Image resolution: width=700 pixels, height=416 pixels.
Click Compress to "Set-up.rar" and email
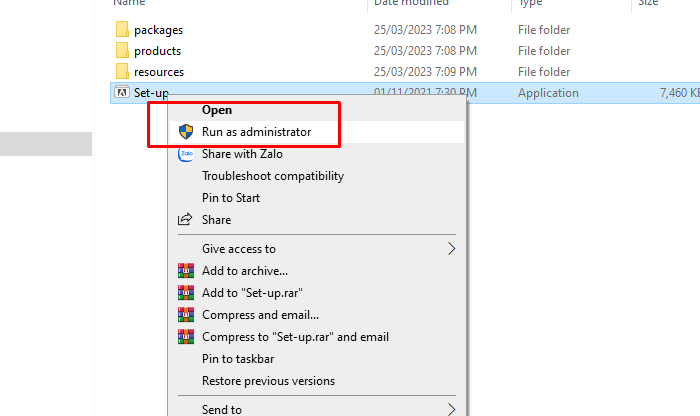[x=295, y=337]
